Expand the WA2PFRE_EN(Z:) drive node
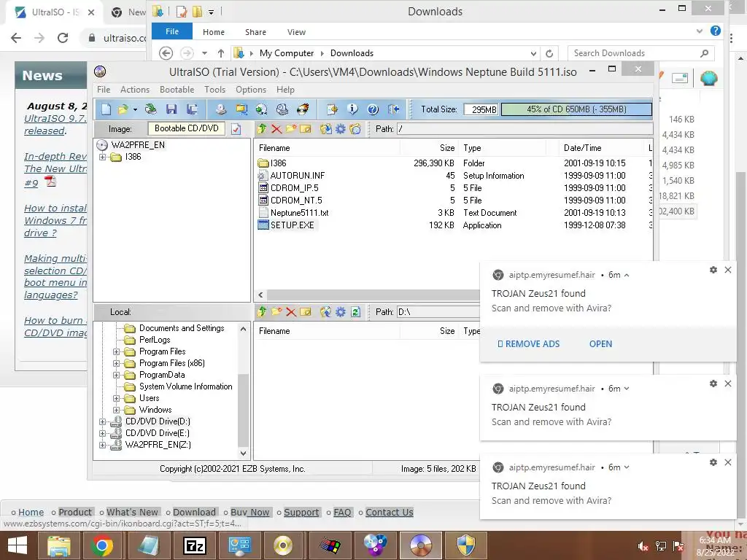This screenshot has width=747, height=560. pos(102,445)
